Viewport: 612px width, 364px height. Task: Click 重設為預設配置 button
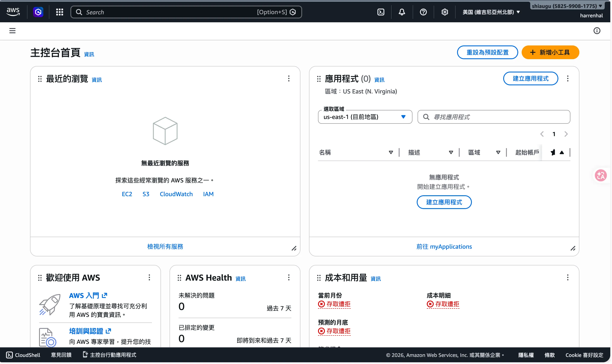(x=487, y=52)
